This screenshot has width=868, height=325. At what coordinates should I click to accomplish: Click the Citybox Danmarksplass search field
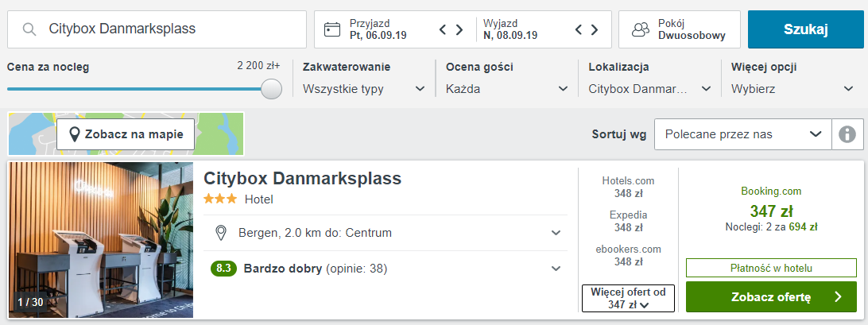pyautogui.click(x=157, y=29)
